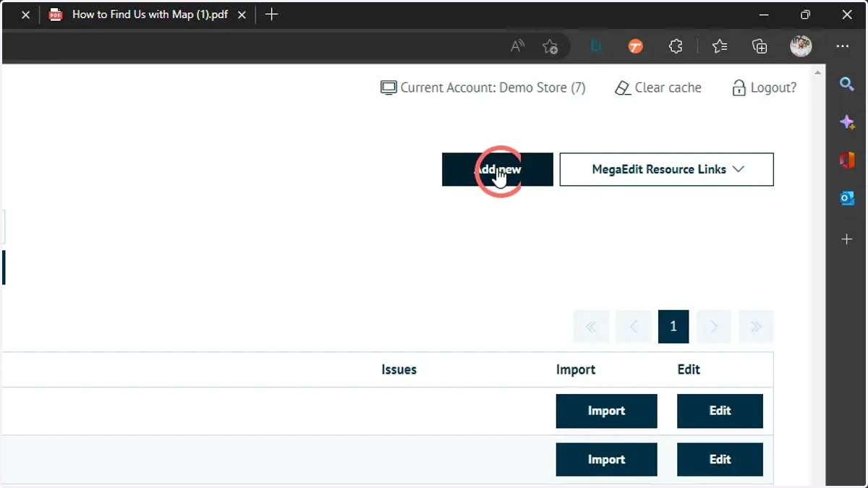Screen dimensions: 868x488
Task: Click the Add new button
Action: click(x=498, y=169)
